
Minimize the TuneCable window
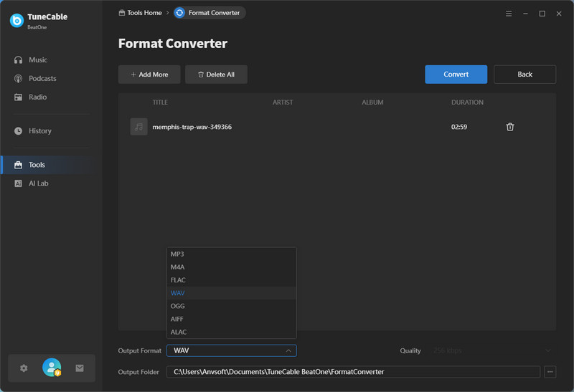point(525,14)
